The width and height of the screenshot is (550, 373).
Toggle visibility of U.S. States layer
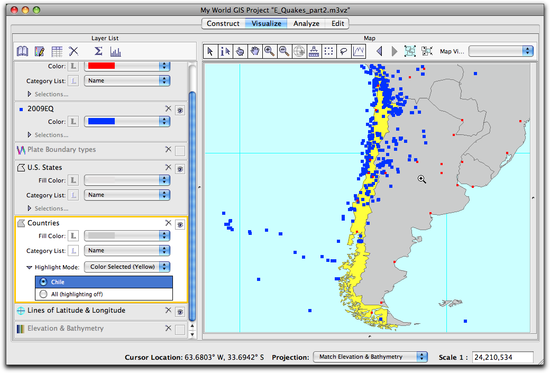point(180,169)
